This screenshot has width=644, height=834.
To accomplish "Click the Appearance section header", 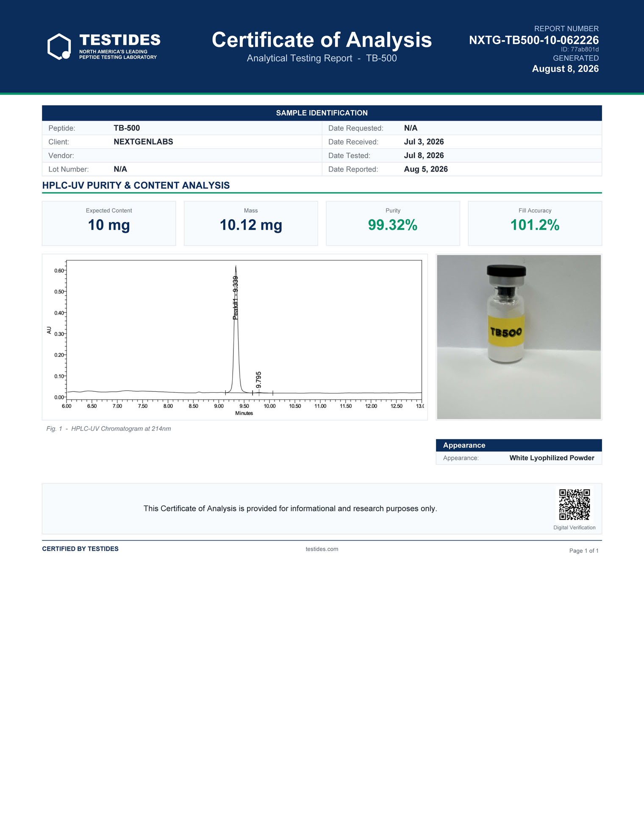I will (519, 445).
